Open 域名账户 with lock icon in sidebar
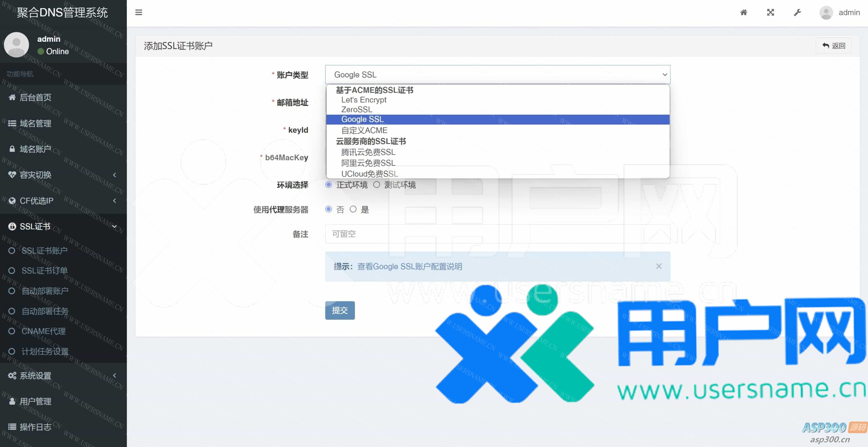 [x=35, y=149]
